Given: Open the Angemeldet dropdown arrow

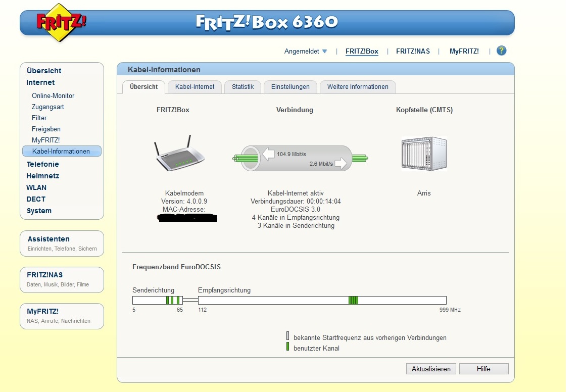Looking at the screenshot, I should tap(325, 51).
